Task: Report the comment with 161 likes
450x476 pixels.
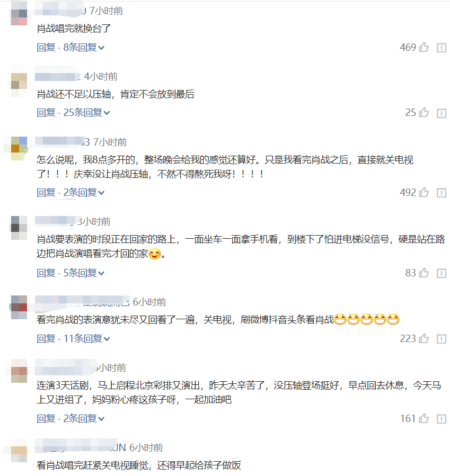Action: click(441, 419)
